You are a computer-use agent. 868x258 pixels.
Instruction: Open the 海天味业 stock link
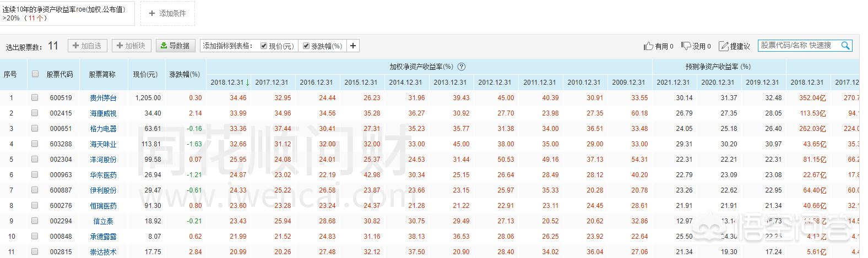coord(103,144)
